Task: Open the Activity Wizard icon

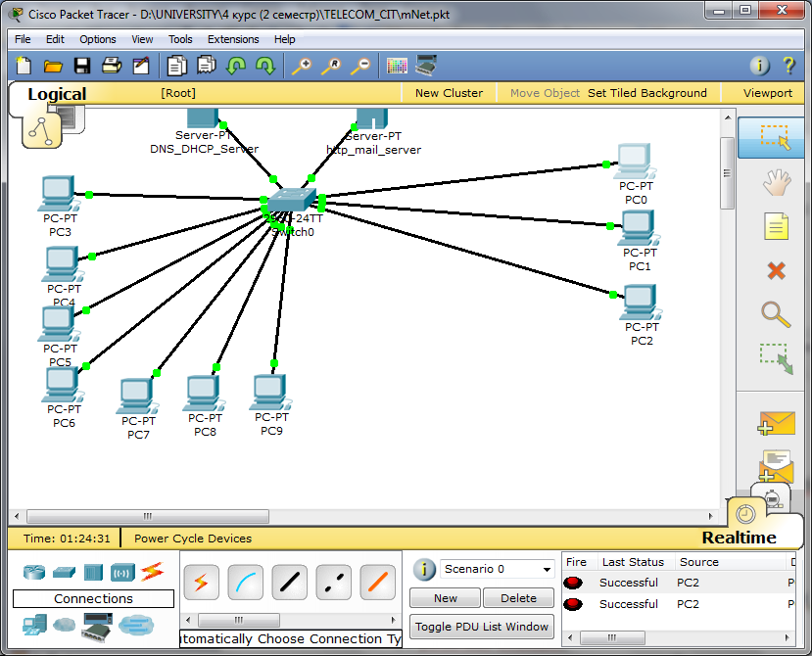Action: (x=141, y=66)
